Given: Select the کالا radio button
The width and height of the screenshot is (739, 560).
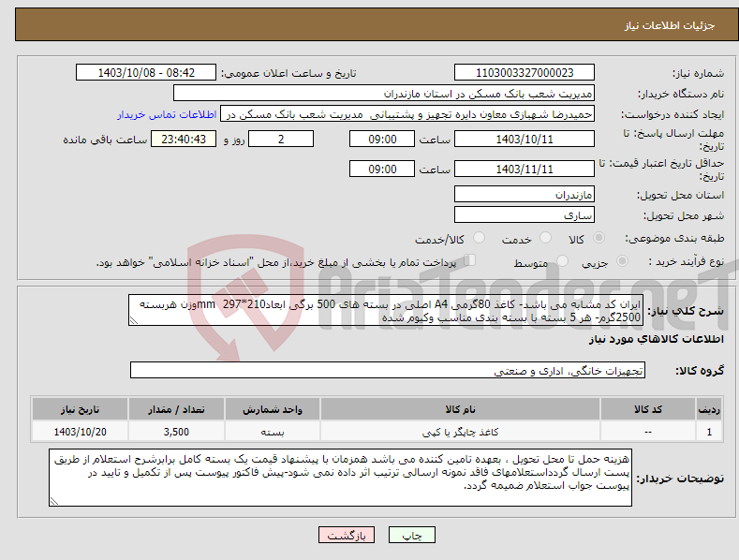Looking at the screenshot, I should click(x=599, y=238).
